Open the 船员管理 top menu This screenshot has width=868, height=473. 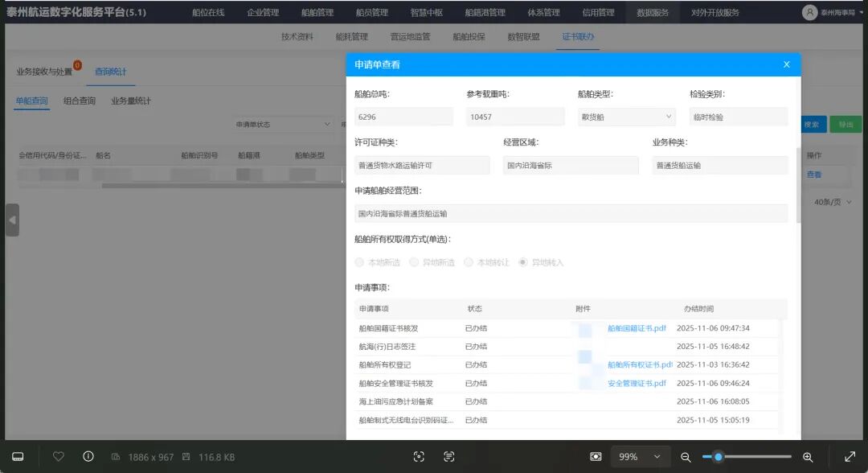372,12
